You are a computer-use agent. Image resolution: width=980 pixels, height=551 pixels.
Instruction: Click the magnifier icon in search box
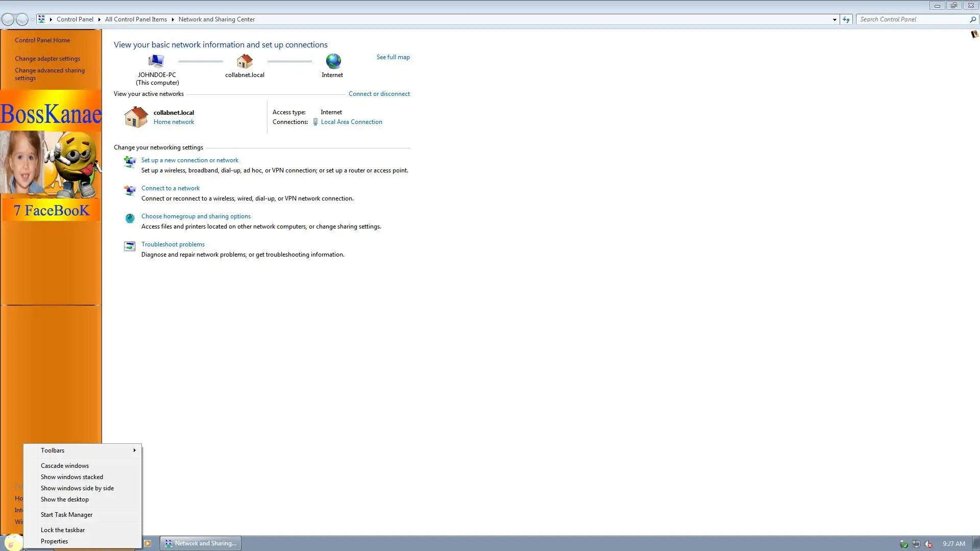click(x=972, y=19)
